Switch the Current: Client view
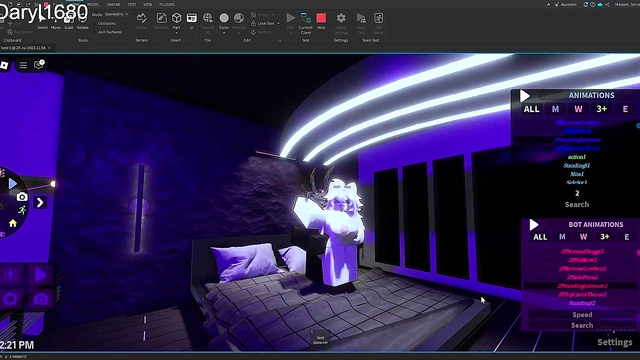The height and width of the screenshot is (360, 640). click(x=306, y=23)
